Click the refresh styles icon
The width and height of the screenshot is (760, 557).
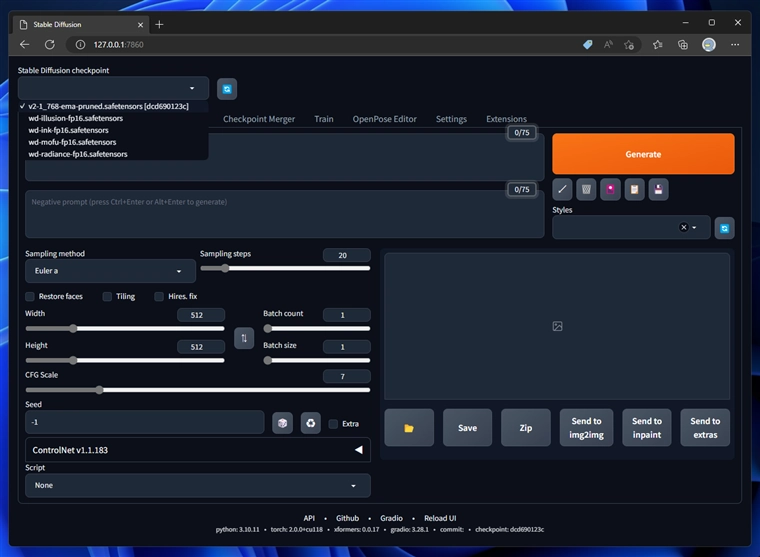tap(725, 228)
